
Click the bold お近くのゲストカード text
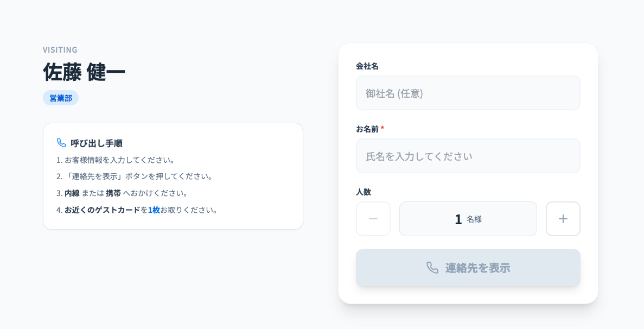pos(102,210)
